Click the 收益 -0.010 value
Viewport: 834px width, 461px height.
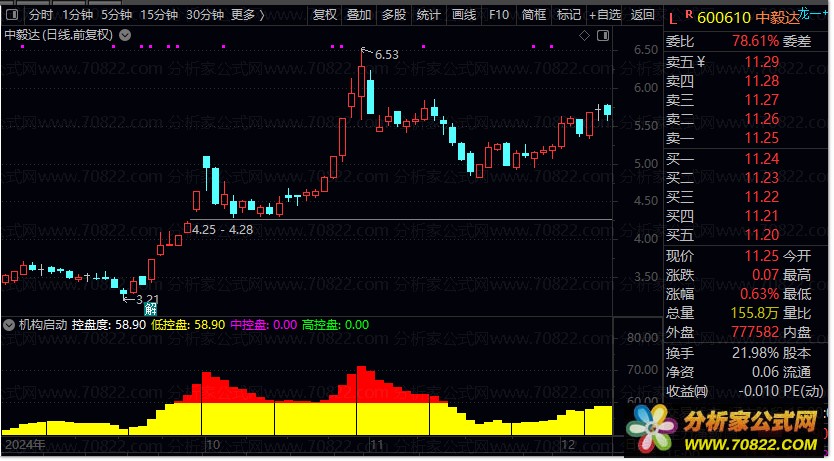758,391
